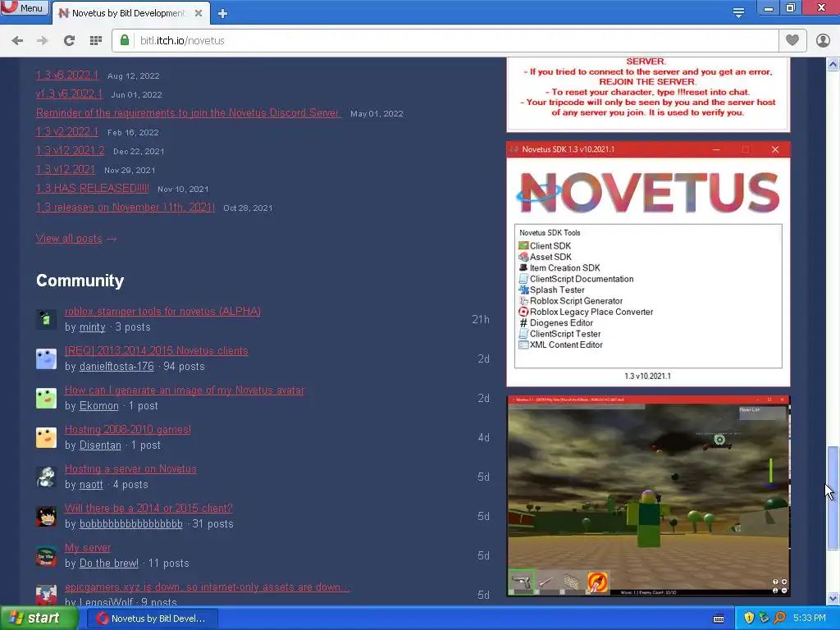Screen dimensions: 840x630
Task: Click danielftosta-176's blue avatar icon
Action: (x=46, y=359)
